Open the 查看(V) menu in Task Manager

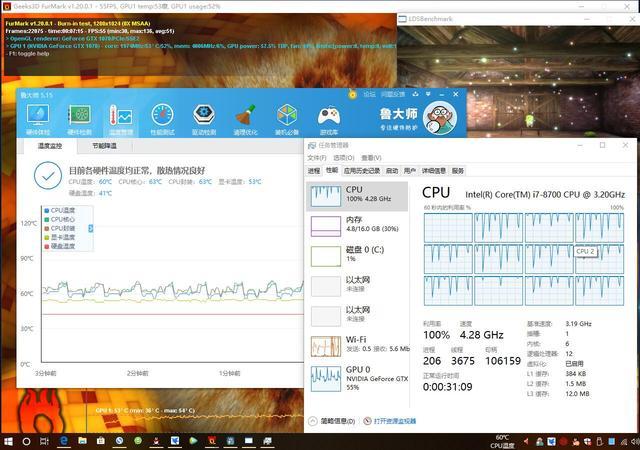pos(371,158)
